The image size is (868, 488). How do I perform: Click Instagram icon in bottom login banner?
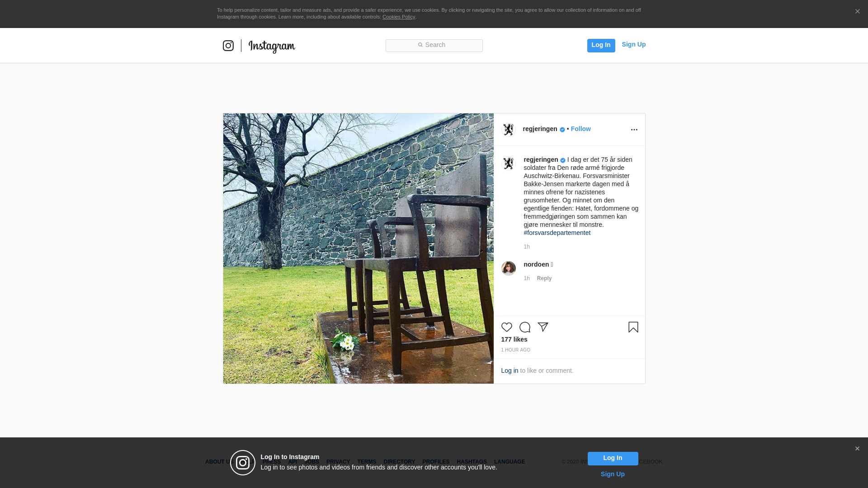pos(243,463)
